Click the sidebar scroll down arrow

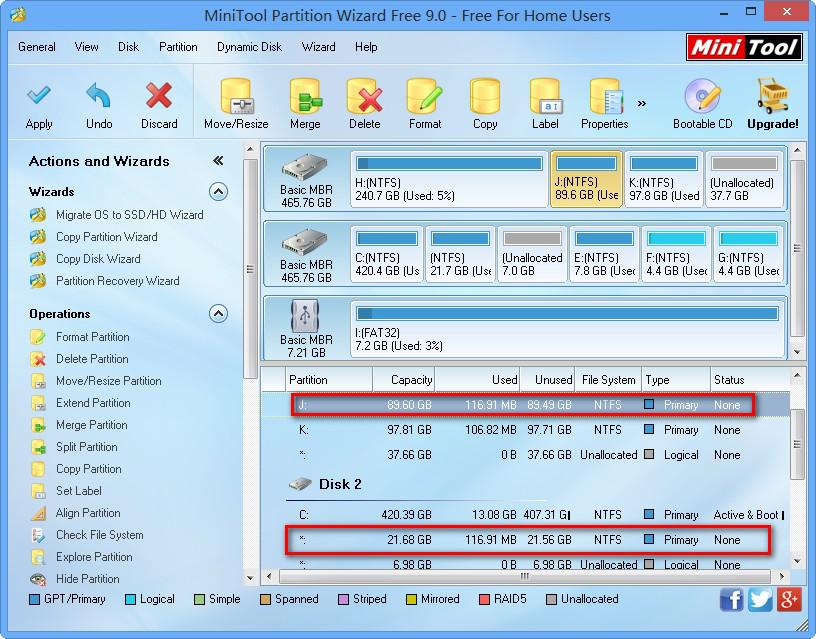coord(250,578)
